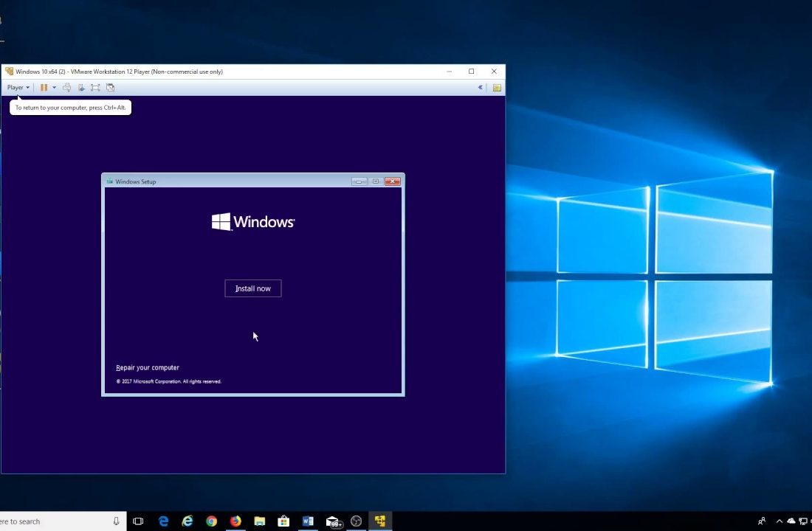
Task: Pause the virtual machine
Action: 44,88
